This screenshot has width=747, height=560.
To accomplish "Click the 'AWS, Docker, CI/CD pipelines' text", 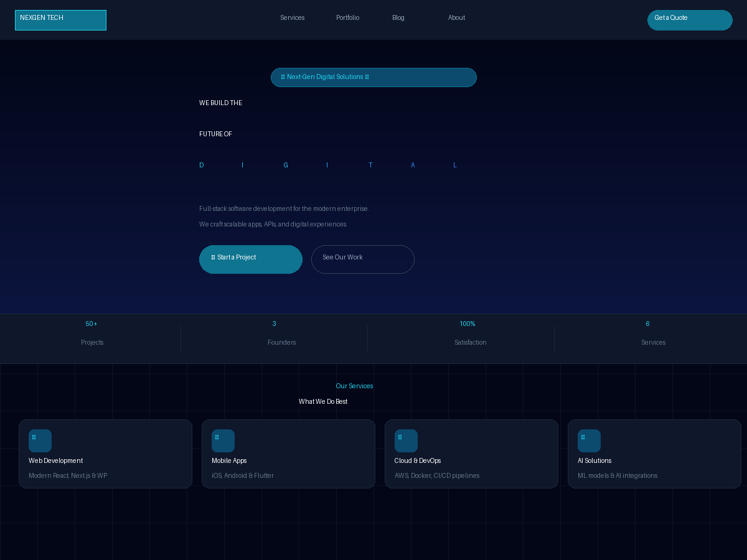I will (437, 476).
